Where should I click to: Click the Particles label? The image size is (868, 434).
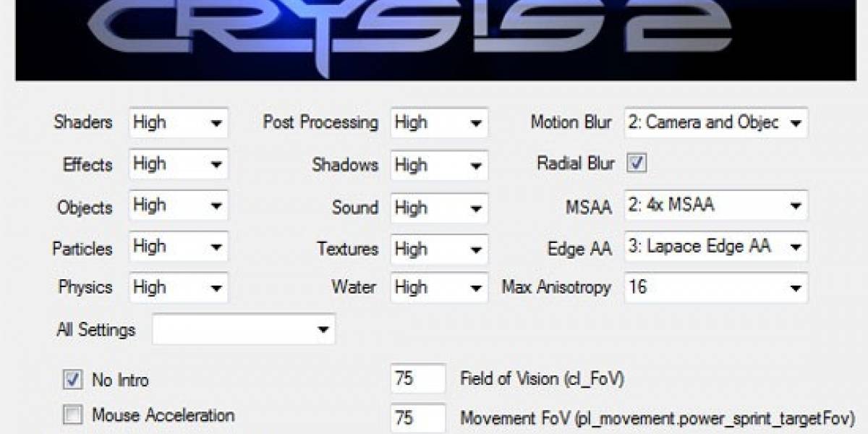(82, 249)
